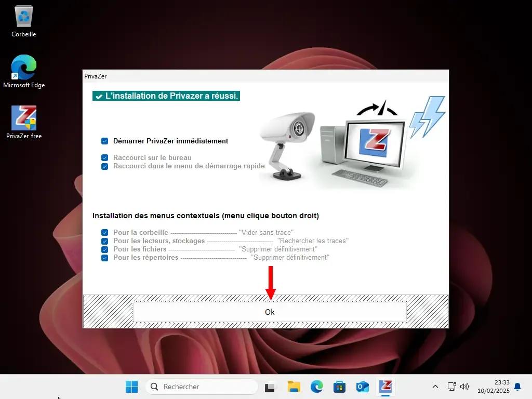The image size is (532, 399).
Task: Toggle Pour les répertoires checkbox
Action: (x=104, y=258)
